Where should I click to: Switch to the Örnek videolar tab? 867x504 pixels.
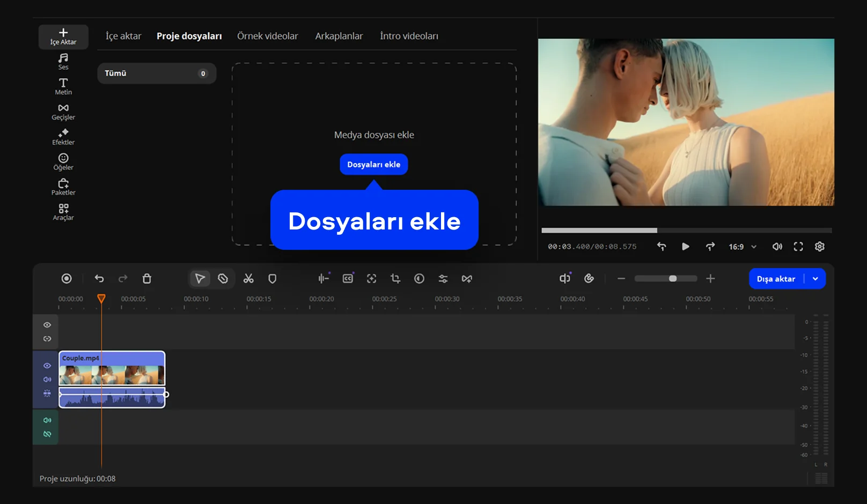tap(267, 36)
